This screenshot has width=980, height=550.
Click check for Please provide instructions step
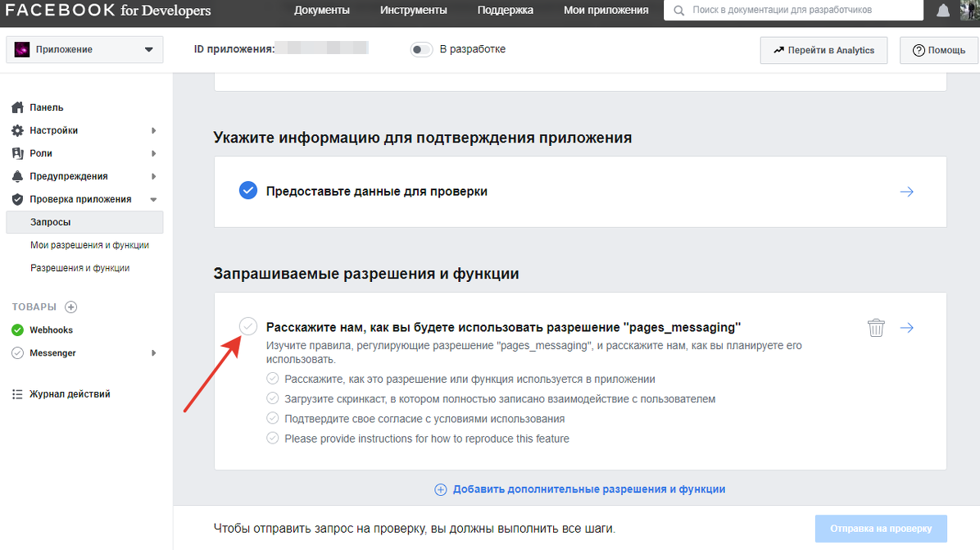273,439
